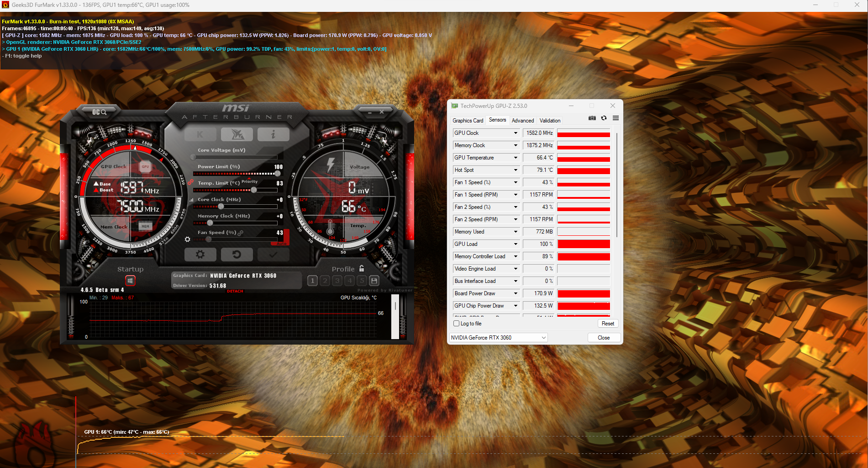Viewport: 868px width, 468px height.
Task: Open the Advanced tab in GPU-Z
Action: pyautogui.click(x=523, y=121)
